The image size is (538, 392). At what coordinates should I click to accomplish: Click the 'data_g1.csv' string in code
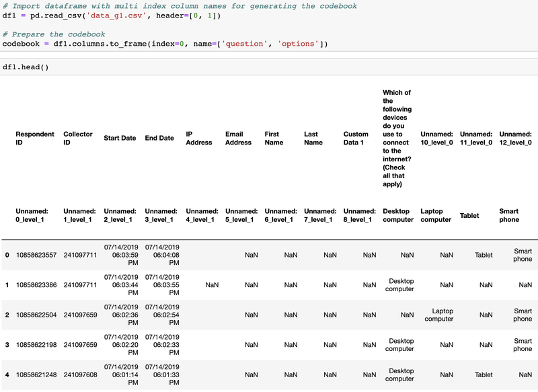116,15
